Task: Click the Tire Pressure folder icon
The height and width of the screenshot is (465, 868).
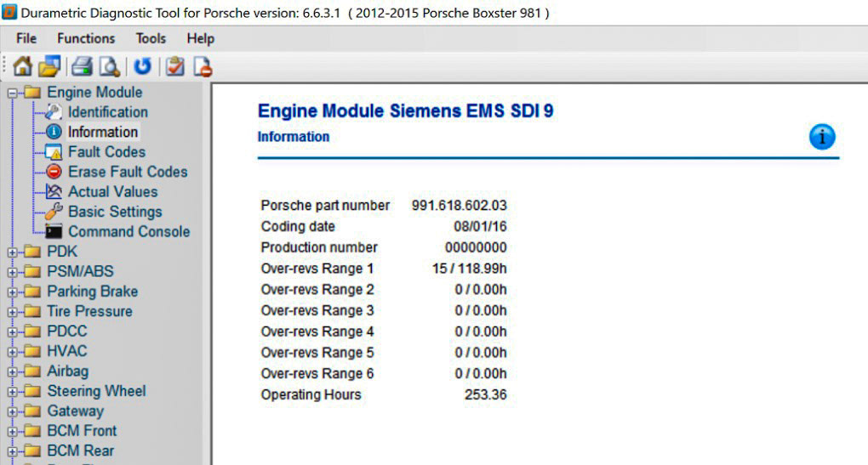Action: [x=32, y=311]
